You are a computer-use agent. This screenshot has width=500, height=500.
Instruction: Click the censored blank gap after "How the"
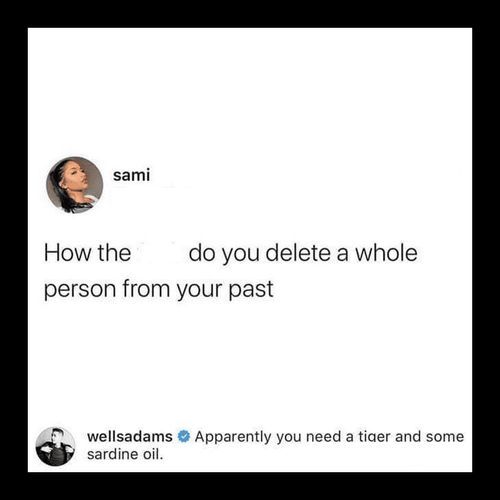160,253
